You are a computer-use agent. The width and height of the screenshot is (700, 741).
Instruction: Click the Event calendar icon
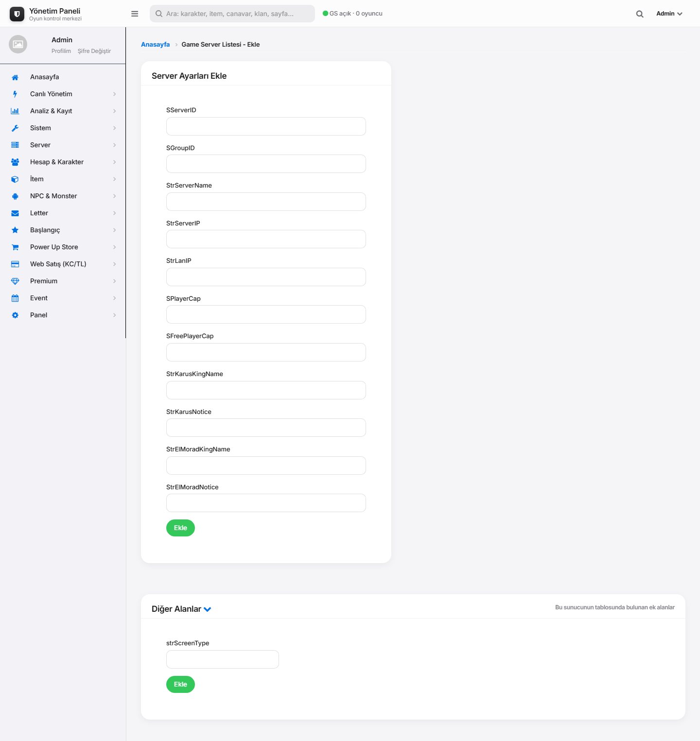pos(15,298)
